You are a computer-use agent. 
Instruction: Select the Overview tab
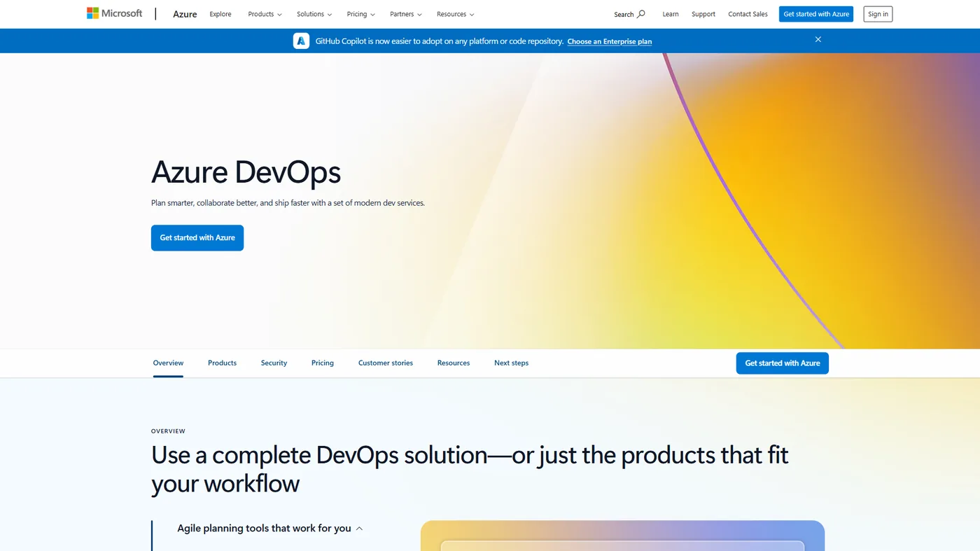[x=168, y=363]
